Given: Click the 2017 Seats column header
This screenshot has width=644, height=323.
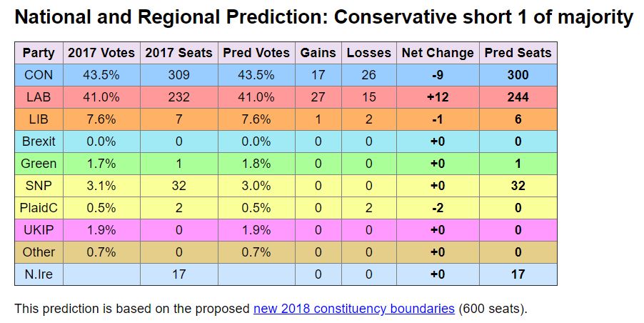Looking at the screenshot, I should pos(178,53).
